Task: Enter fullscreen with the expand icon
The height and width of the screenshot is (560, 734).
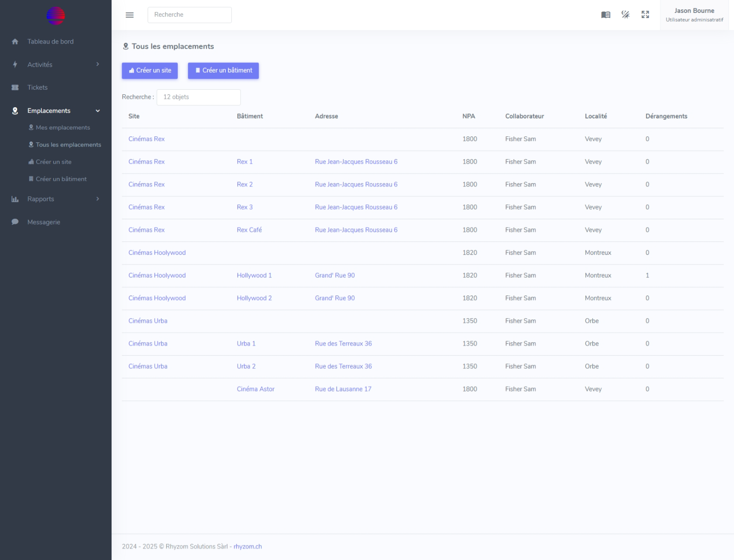Action: coord(645,15)
